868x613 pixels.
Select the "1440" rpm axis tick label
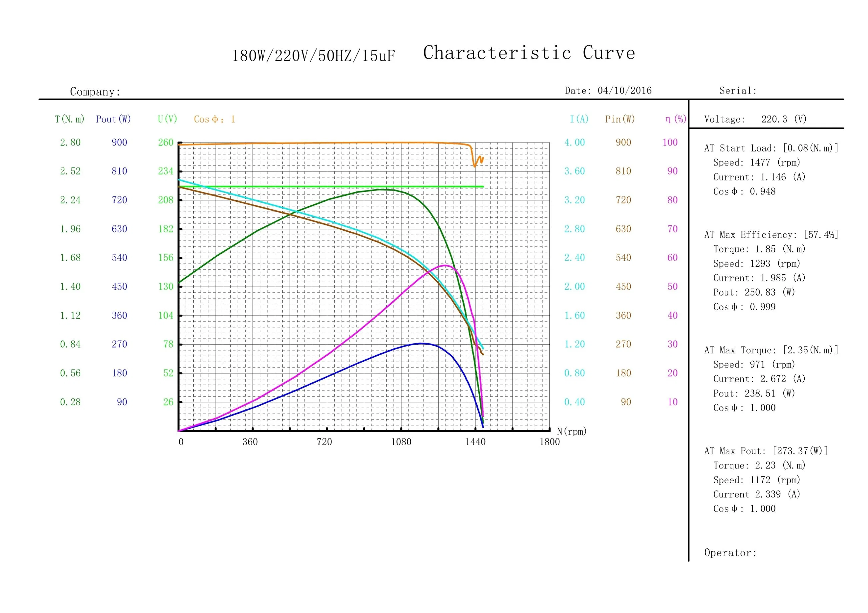click(x=475, y=442)
